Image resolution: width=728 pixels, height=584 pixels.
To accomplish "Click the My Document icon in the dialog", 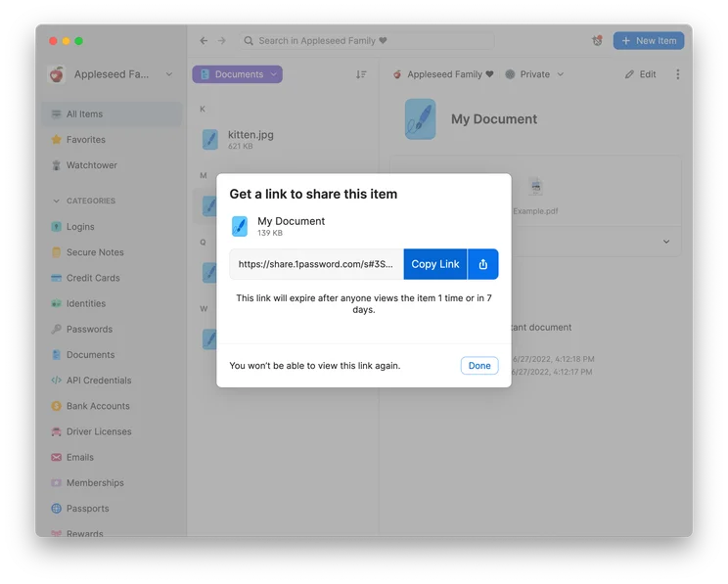I will [240, 226].
